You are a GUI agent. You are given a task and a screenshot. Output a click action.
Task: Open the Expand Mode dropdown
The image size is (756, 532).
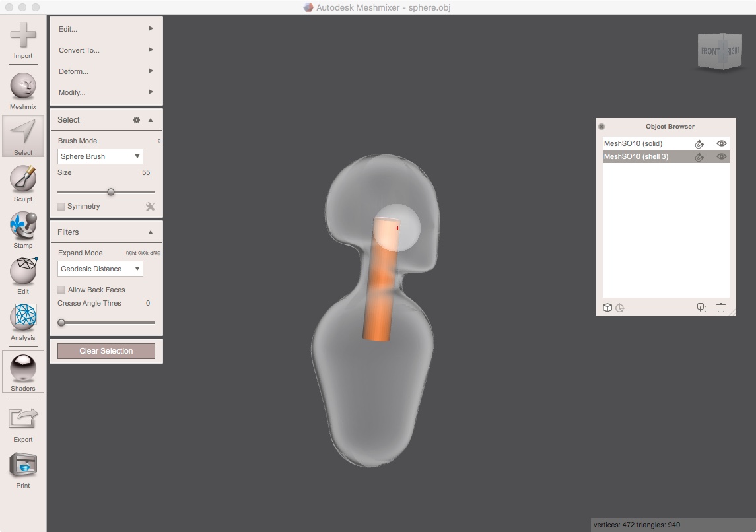click(x=100, y=269)
